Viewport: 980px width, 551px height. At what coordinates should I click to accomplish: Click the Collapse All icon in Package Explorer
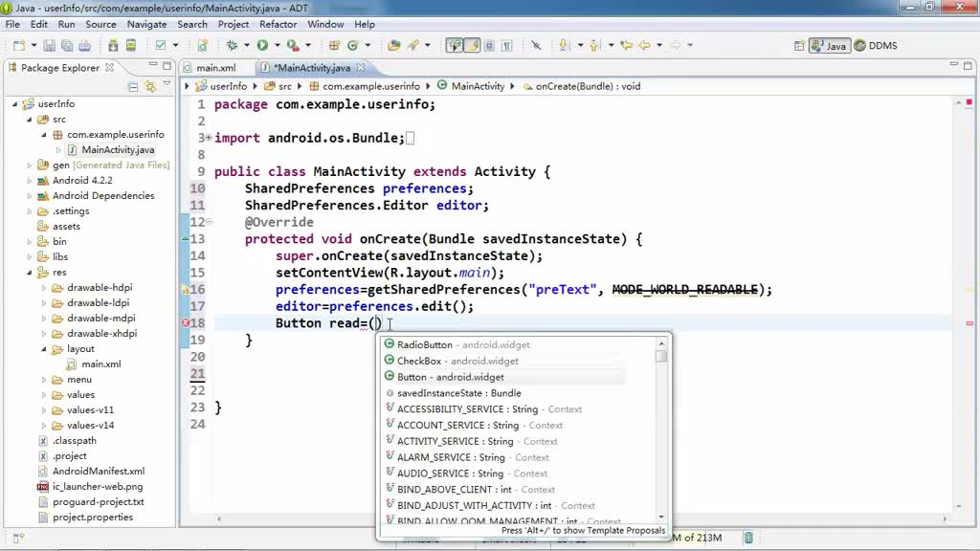coord(133,87)
